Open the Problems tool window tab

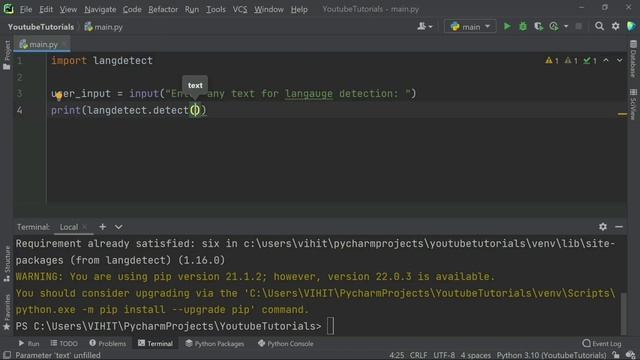click(108, 344)
